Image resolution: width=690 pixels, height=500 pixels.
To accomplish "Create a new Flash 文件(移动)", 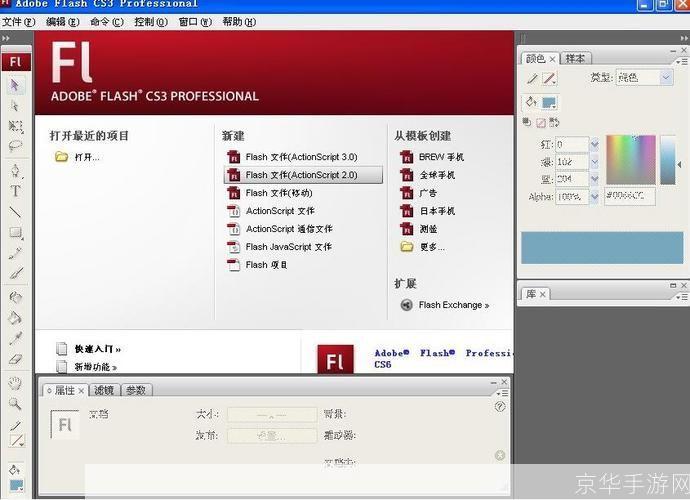I will tap(269, 193).
